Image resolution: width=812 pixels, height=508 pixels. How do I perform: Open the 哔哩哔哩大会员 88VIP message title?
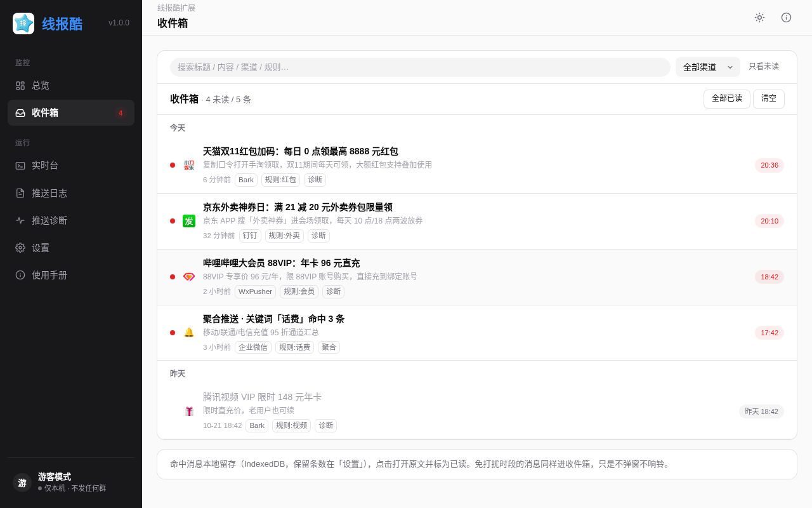pos(281,263)
